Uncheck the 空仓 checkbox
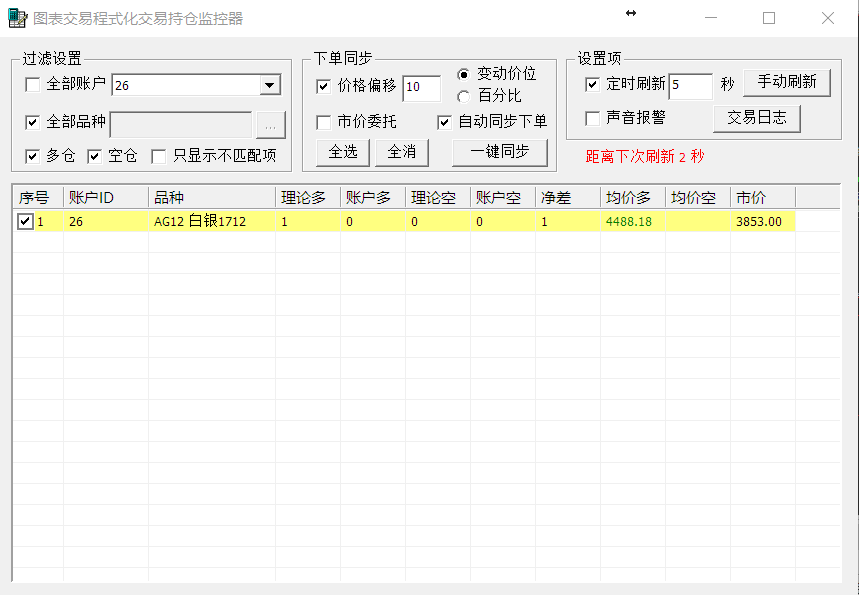Screen dimensions: 859x595 tap(95, 157)
